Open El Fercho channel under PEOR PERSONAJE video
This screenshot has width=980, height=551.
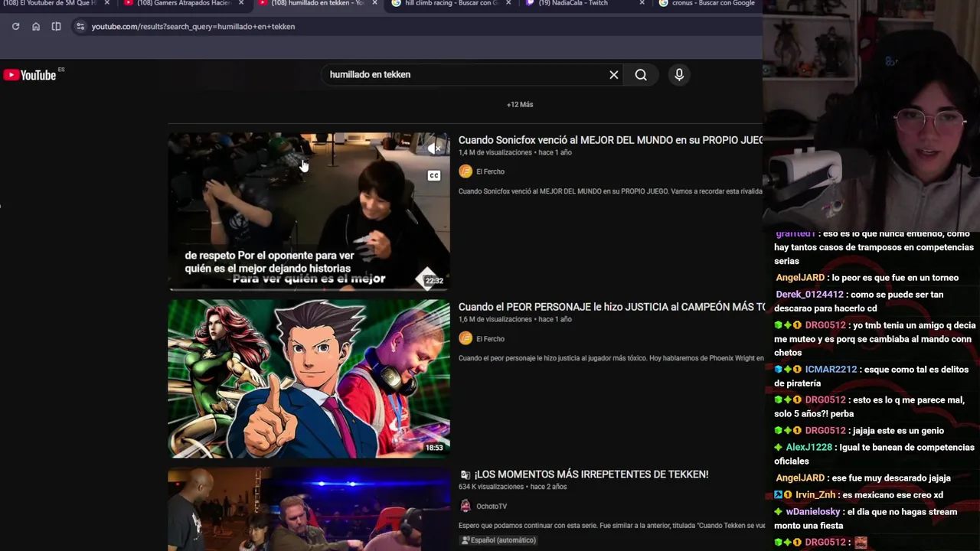pyautogui.click(x=490, y=338)
